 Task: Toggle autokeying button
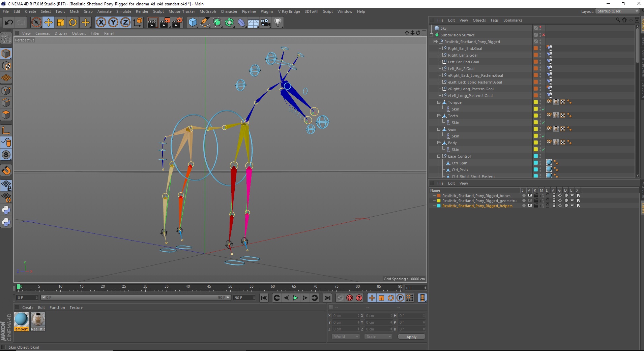(350, 298)
